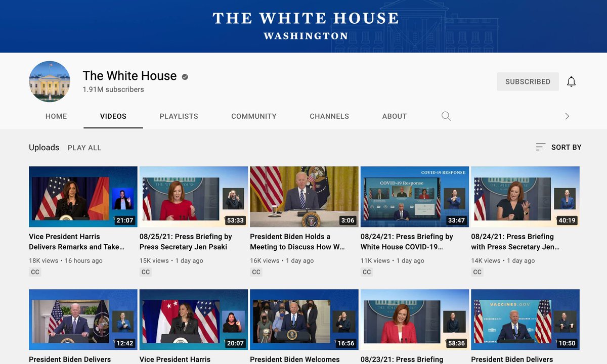
Task: Click '1.91M subscribers' text
Action: point(113,89)
